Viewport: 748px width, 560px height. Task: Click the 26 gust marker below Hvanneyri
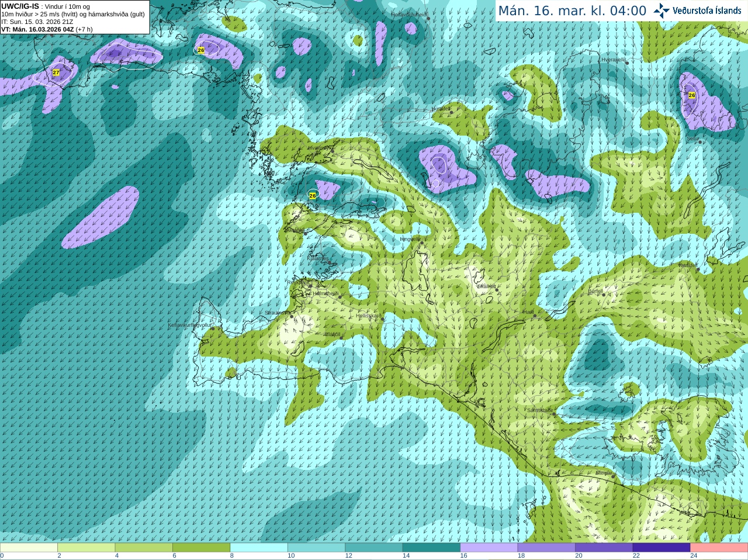(x=313, y=195)
